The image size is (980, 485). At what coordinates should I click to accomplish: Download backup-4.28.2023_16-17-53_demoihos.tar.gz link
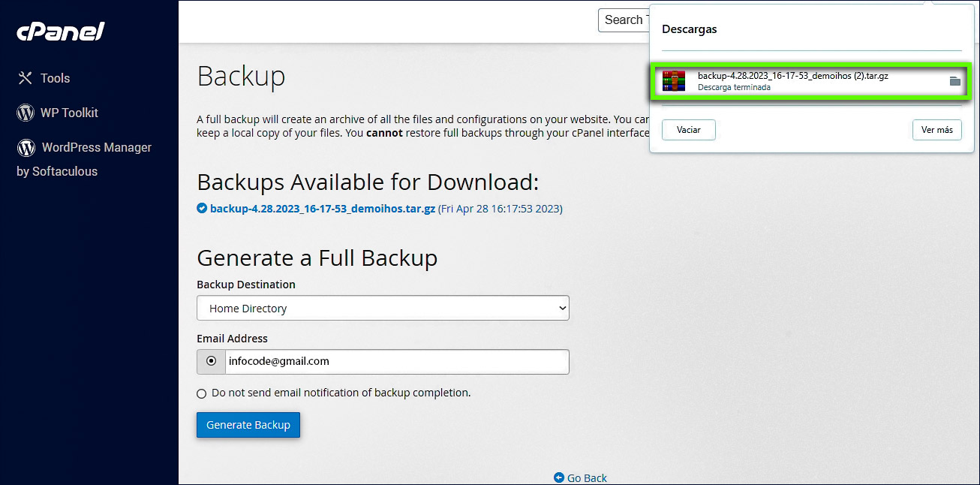[x=323, y=209]
